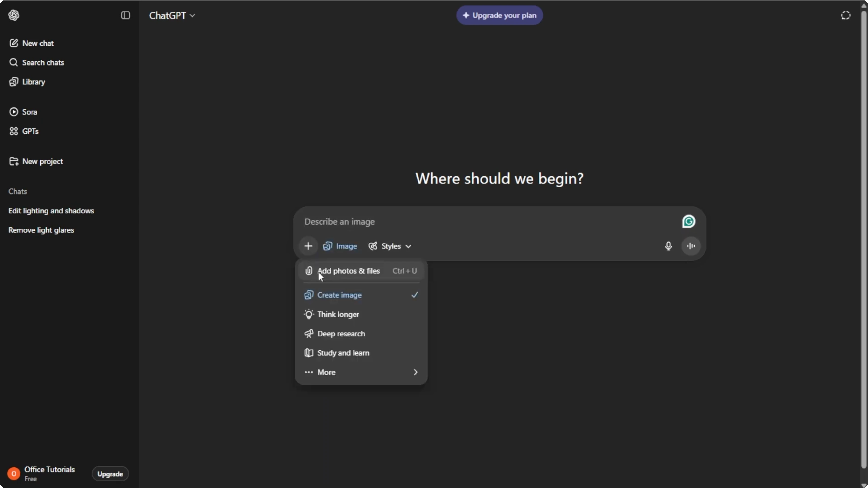The height and width of the screenshot is (488, 868).
Task: Click the ChatGPT logo icon
Action: coord(14,15)
